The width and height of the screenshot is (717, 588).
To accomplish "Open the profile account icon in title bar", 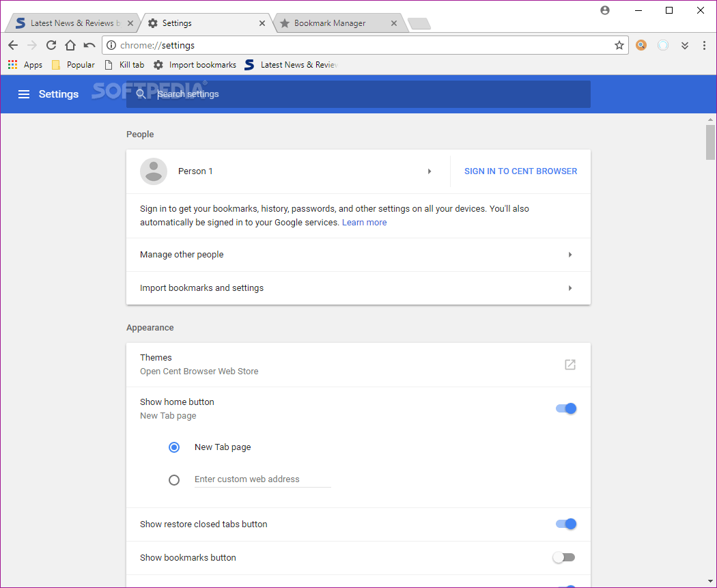I will (605, 10).
